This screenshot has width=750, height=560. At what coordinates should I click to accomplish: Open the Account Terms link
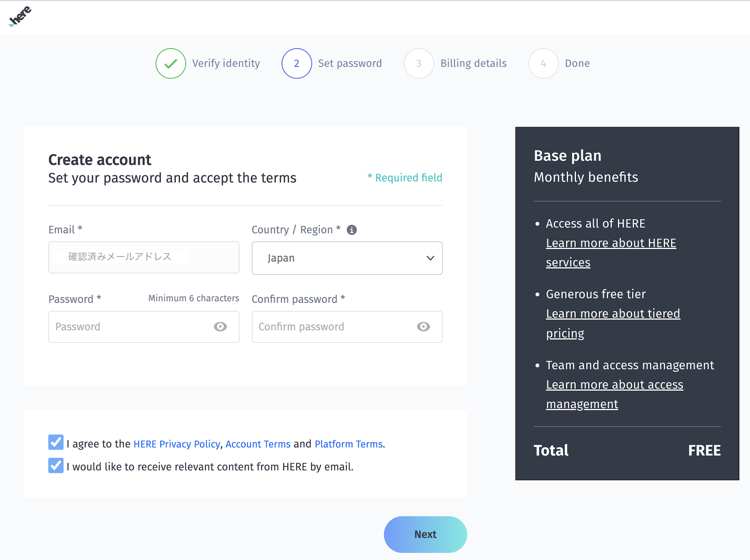pos(258,444)
